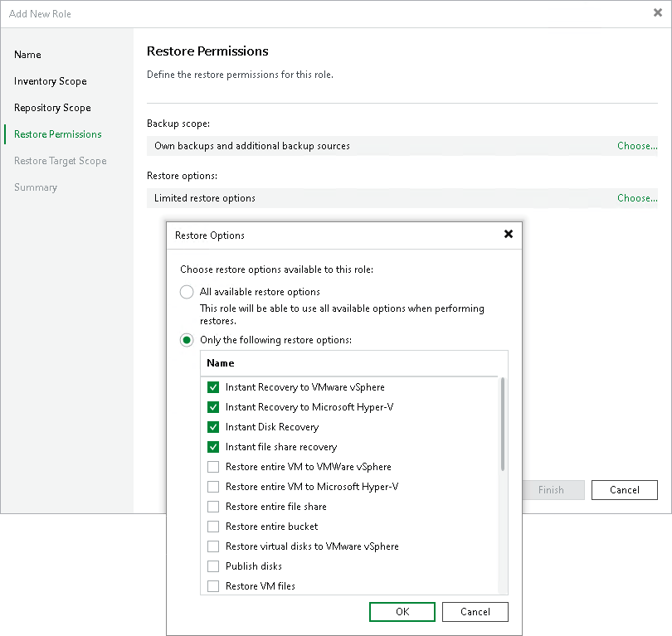
Task: Close the Add New Role window
Action: [658, 13]
